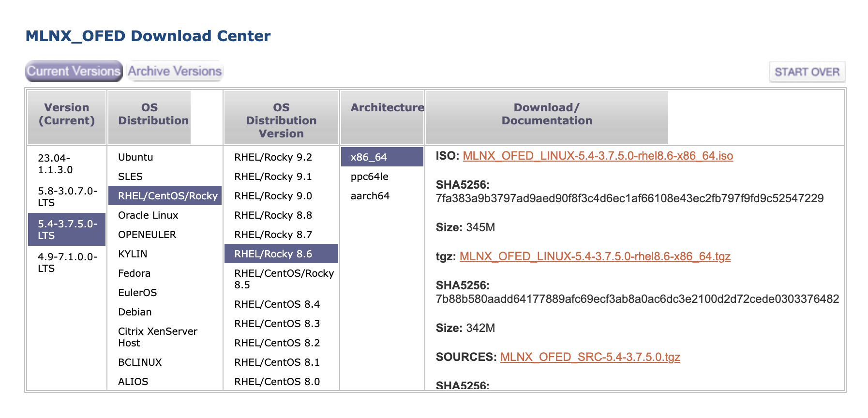Click the Architecture column header
This screenshot has width=868, height=418.
tap(382, 118)
